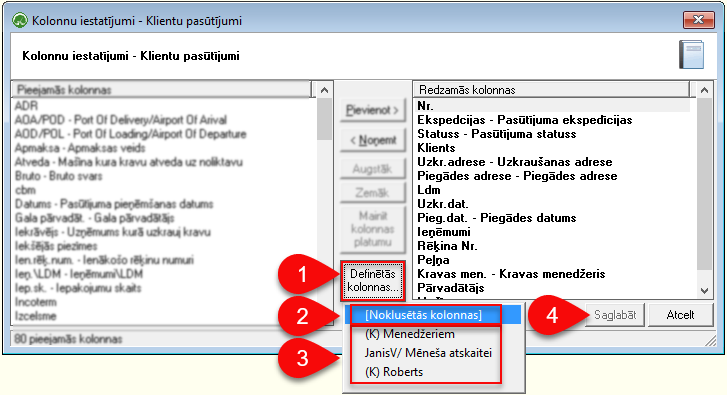Select cbm in available columns
Screen dimensions: 727x395
point(164,190)
